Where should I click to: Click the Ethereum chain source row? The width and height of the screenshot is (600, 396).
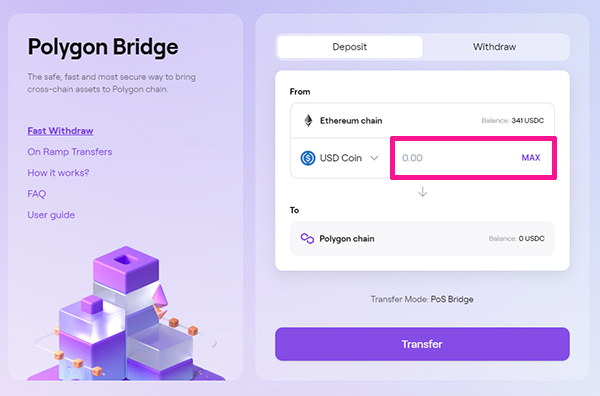[422, 121]
